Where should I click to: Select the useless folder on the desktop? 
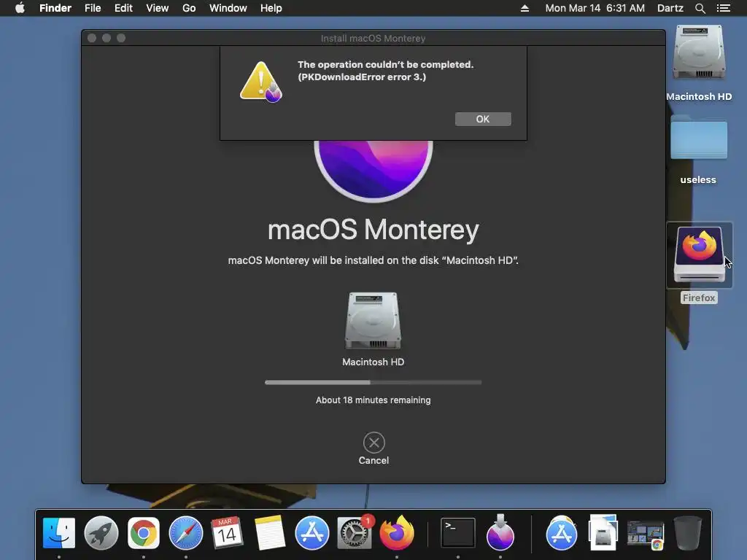(699, 137)
